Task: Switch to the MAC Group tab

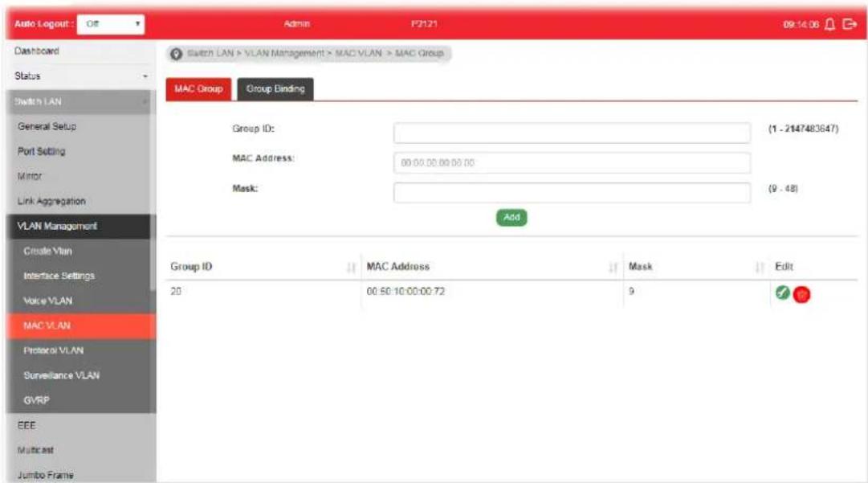Action: coord(198,88)
